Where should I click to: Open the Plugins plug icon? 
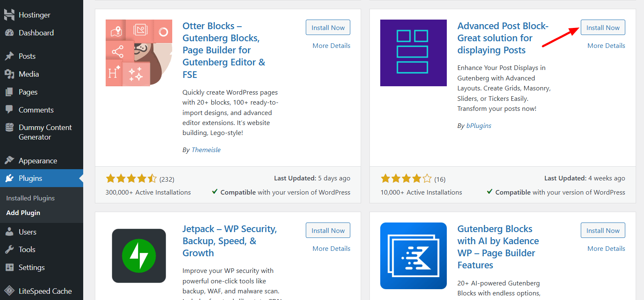coord(10,178)
